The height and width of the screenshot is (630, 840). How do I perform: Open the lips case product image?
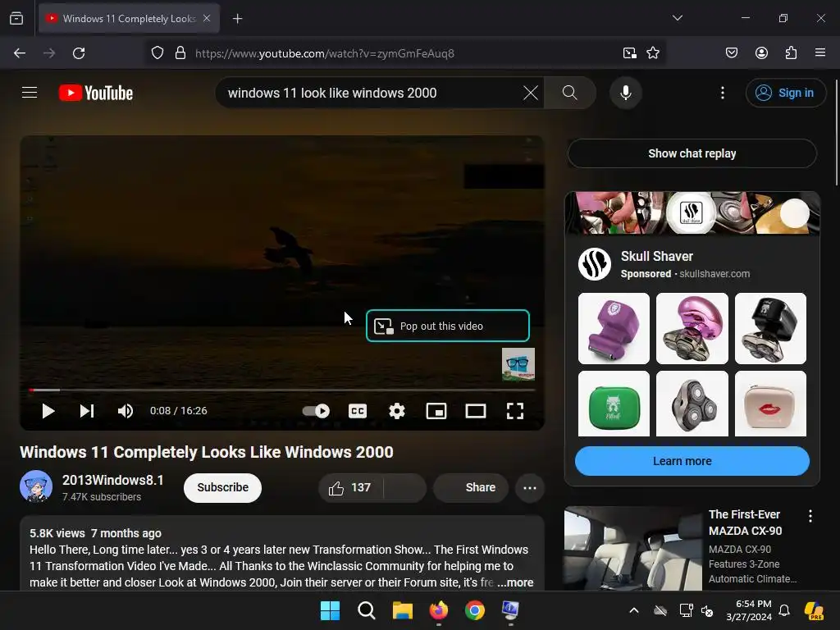pos(770,404)
